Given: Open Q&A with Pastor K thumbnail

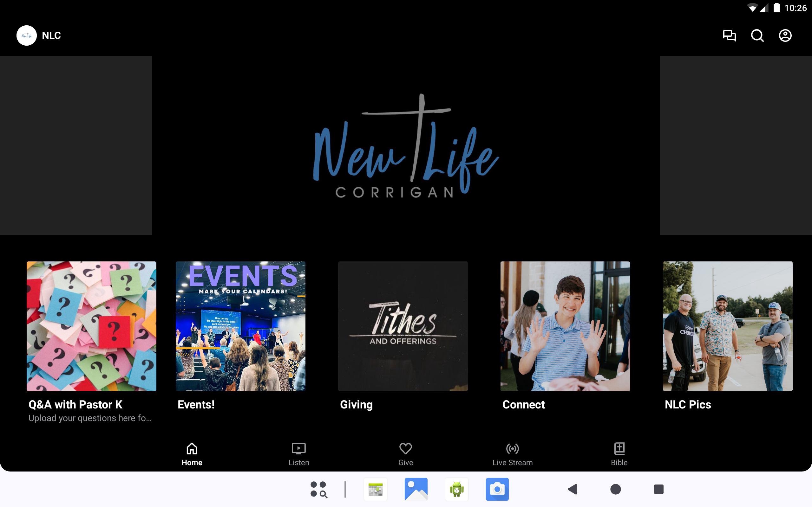Looking at the screenshot, I should 91,326.
